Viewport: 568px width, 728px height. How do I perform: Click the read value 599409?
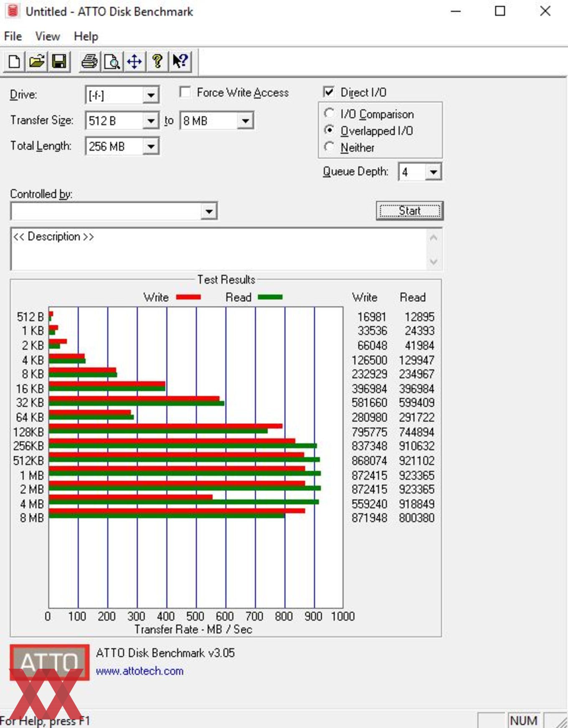pos(416,402)
